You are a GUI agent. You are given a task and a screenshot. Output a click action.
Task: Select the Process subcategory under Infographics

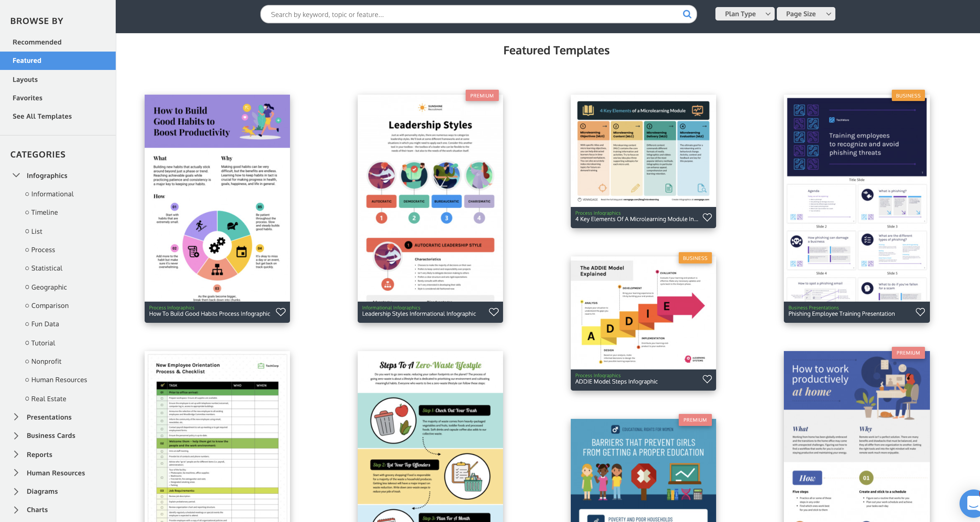coord(43,249)
